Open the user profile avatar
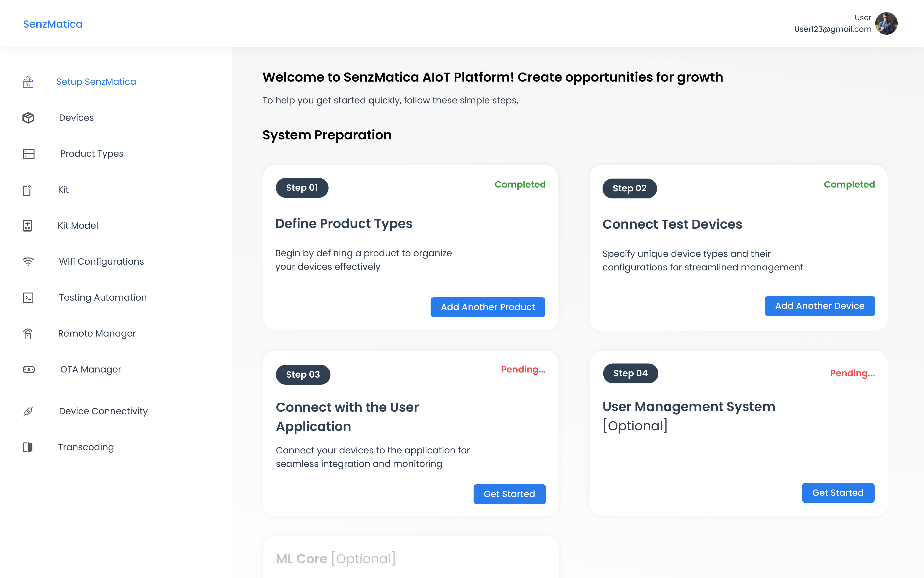This screenshot has width=924, height=578. coord(886,23)
